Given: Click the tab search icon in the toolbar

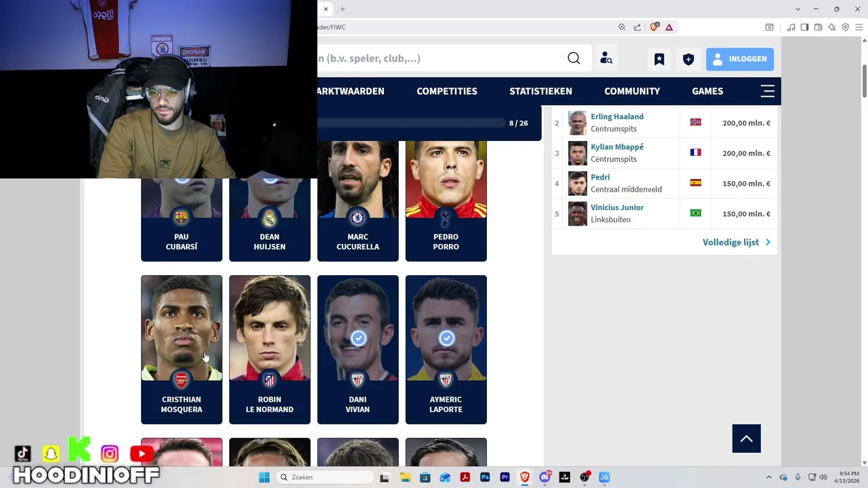Looking at the screenshot, I should (x=770, y=27).
